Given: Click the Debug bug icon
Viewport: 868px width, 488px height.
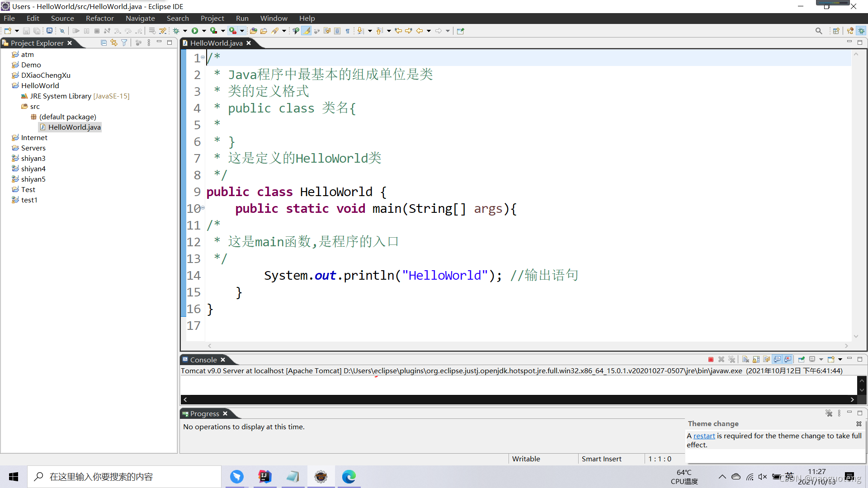Looking at the screenshot, I should 176,31.
